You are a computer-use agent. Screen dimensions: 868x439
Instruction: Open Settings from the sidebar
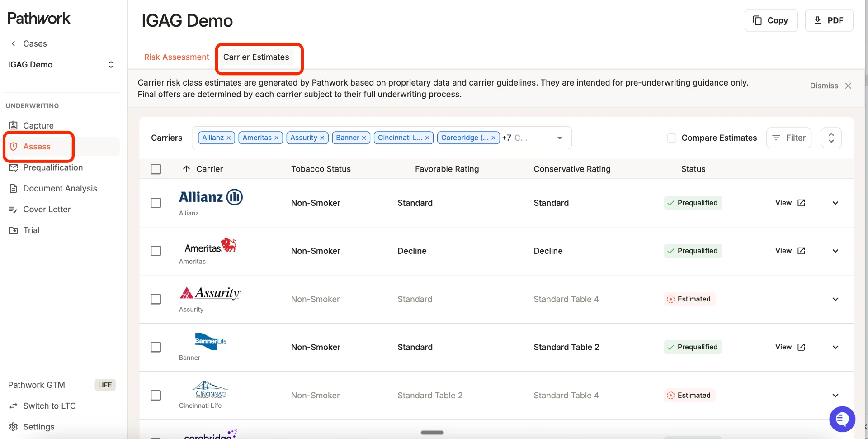coord(38,426)
